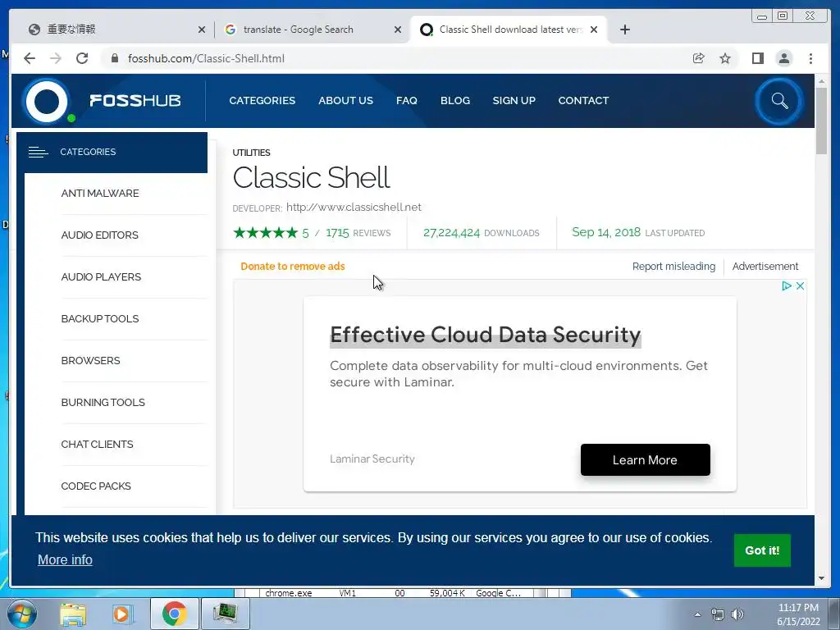Viewport: 840px width, 630px height.
Task: Click the UTILITIES breadcrumb label
Action: pyautogui.click(x=251, y=153)
